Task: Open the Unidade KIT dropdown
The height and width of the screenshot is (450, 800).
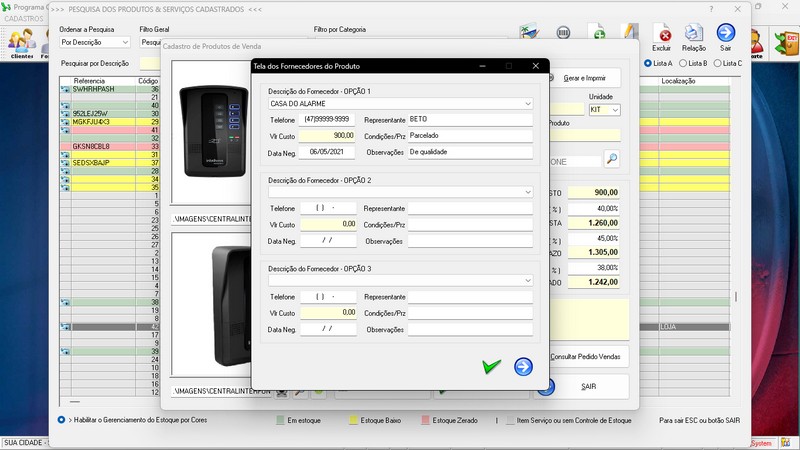Action: click(615, 109)
